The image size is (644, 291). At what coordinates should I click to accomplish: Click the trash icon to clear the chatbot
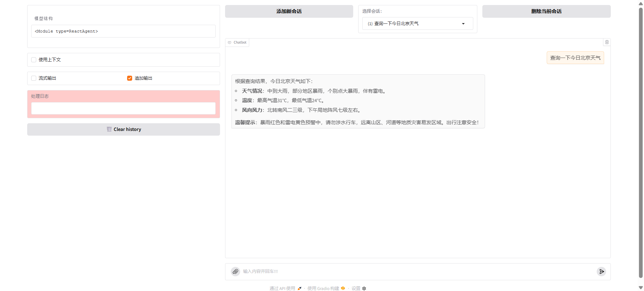[607, 42]
